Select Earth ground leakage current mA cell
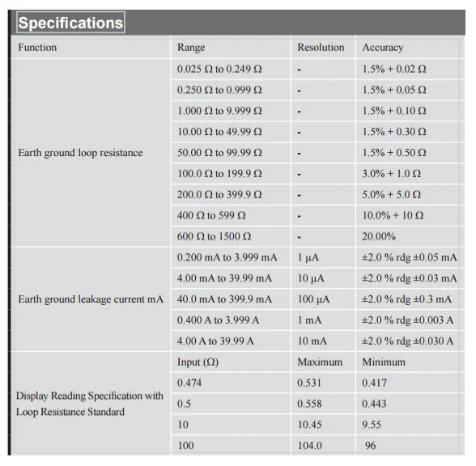 [91, 299]
